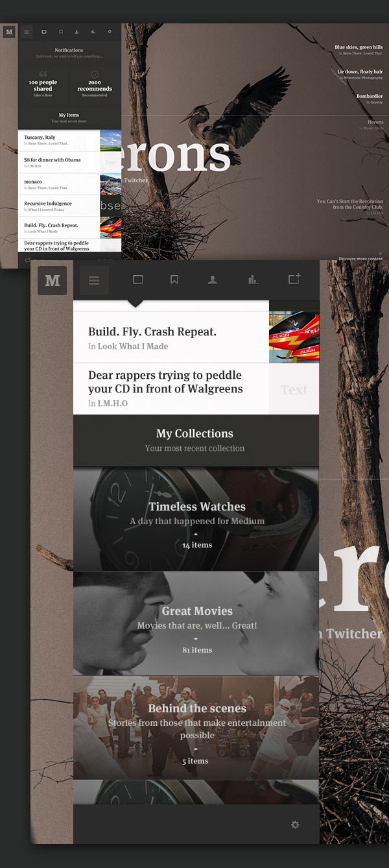
Task: Show stats via the large toolbar's bar chart icon
Action: click(252, 280)
